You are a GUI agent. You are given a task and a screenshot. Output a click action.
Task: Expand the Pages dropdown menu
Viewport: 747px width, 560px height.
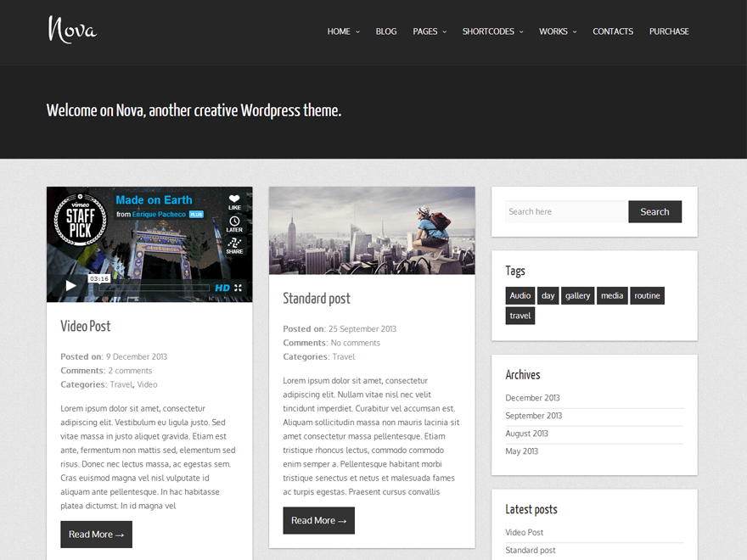430,31
